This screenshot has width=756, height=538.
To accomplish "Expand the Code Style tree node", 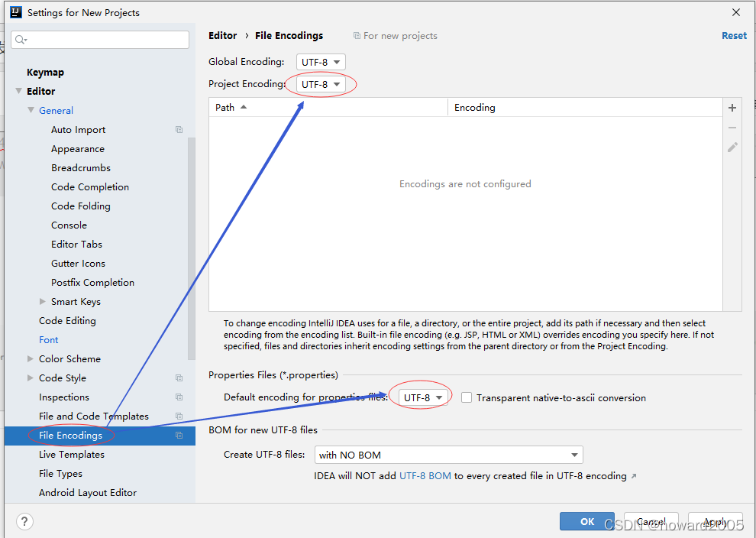I will (31, 378).
